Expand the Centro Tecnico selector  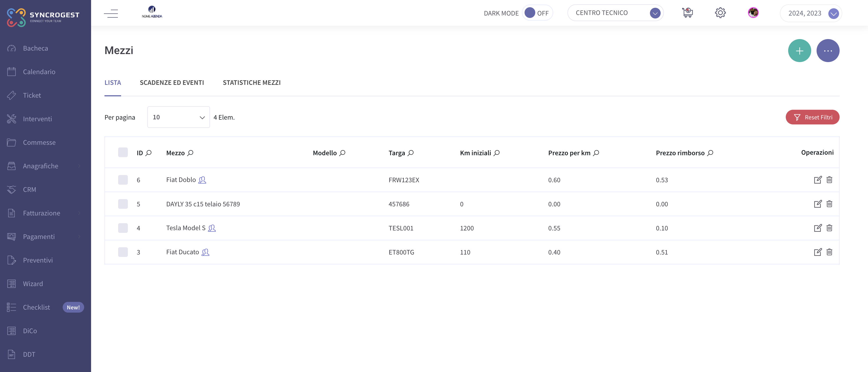[615, 13]
